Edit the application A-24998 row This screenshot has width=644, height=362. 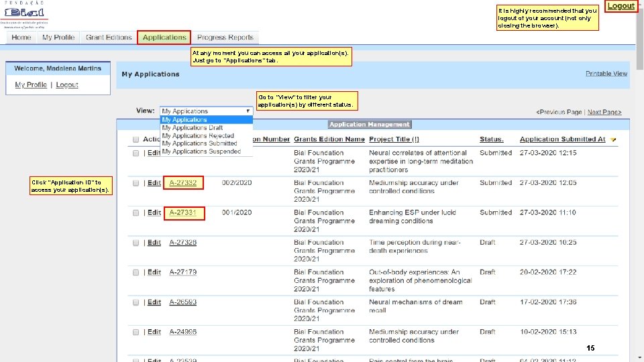click(x=154, y=332)
